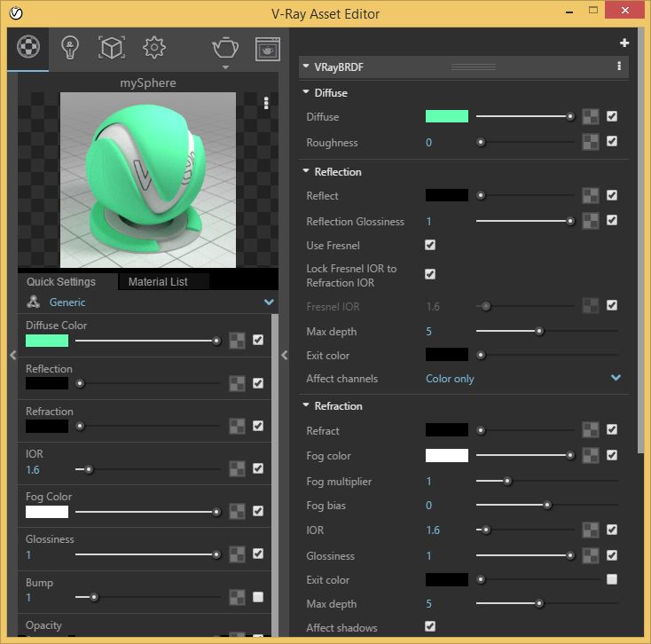Image resolution: width=651 pixels, height=644 pixels.
Task: Click Quick Settings Diffuse Color texture slot
Action: point(237,341)
